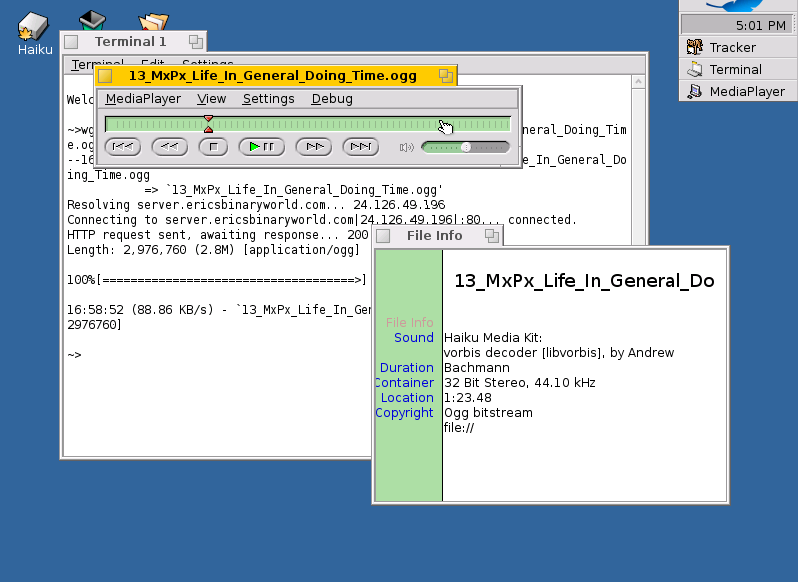Click the Terminal scrollbar up arrow
The width and height of the screenshot is (798, 582).
(638, 81)
